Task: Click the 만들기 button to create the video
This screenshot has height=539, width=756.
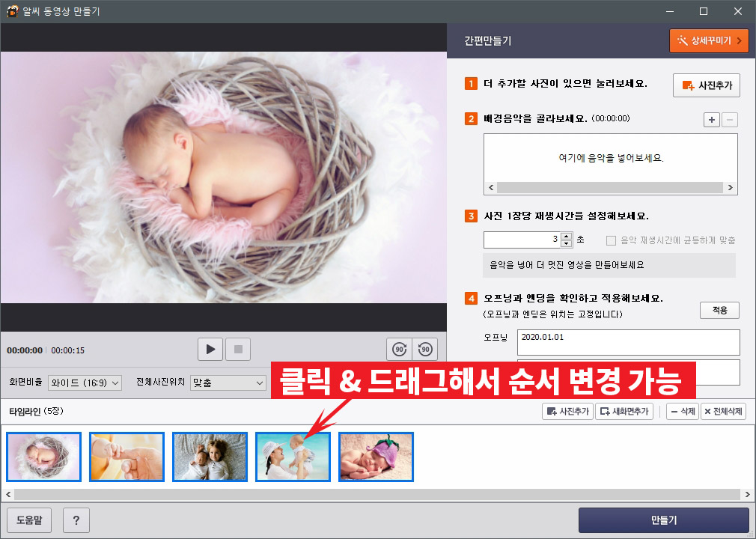Action: (x=662, y=520)
